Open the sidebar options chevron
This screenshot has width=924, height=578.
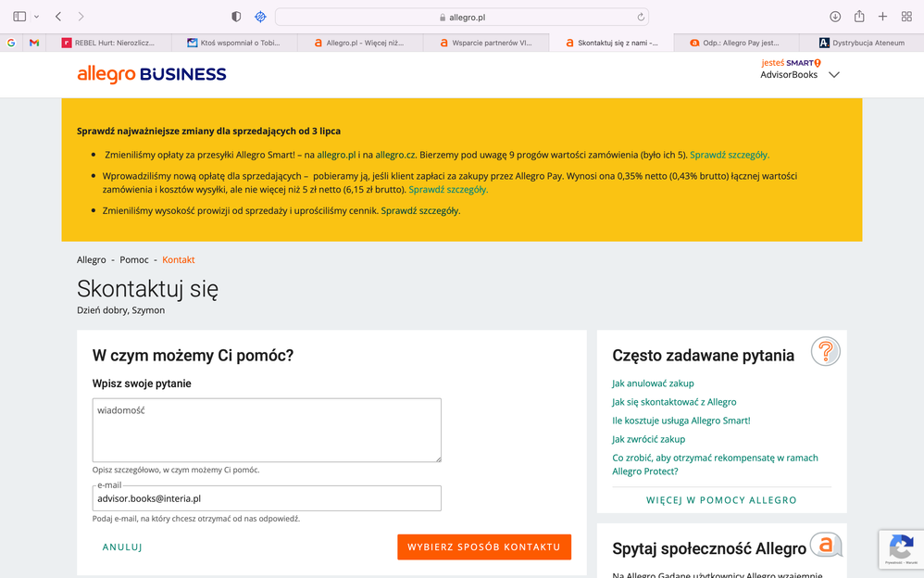35,16
